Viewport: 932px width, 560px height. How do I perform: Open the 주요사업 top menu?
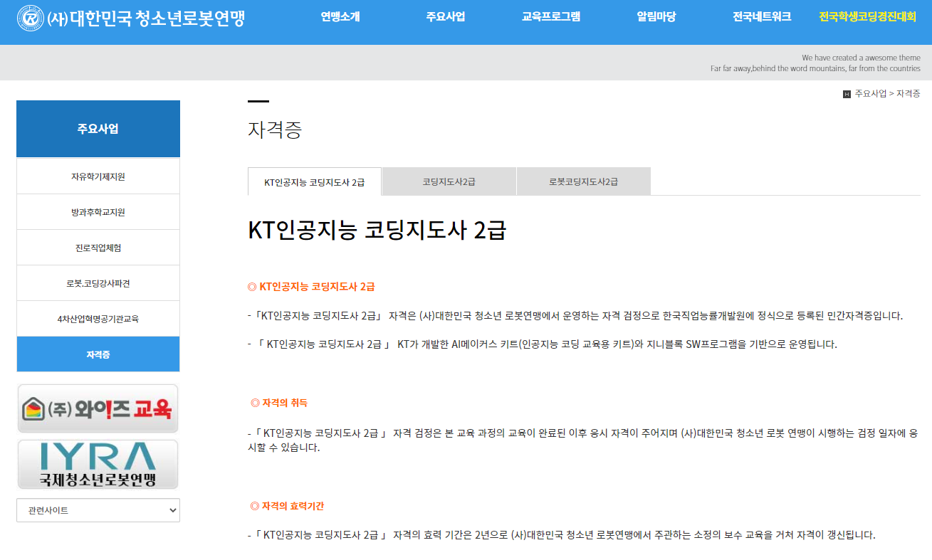[446, 17]
